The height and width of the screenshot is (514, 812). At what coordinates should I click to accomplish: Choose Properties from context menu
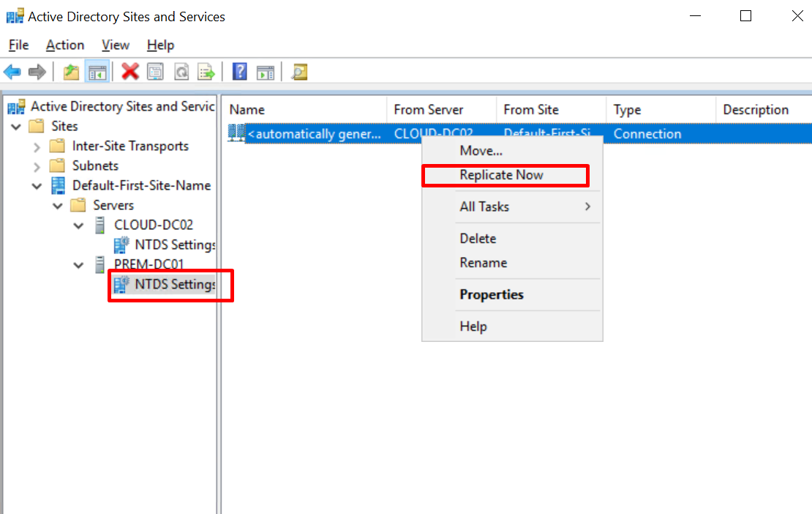point(512,294)
